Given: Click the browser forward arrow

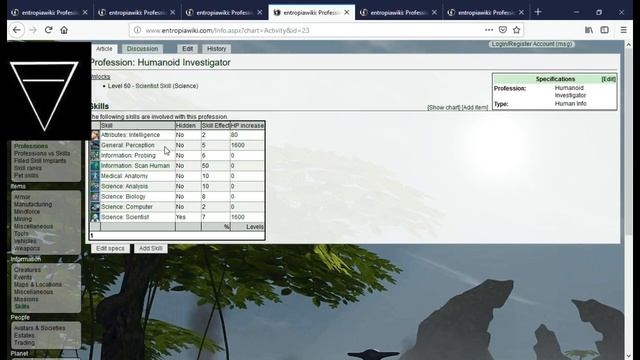Looking at the screenshot, I should [x=33, y=30].
